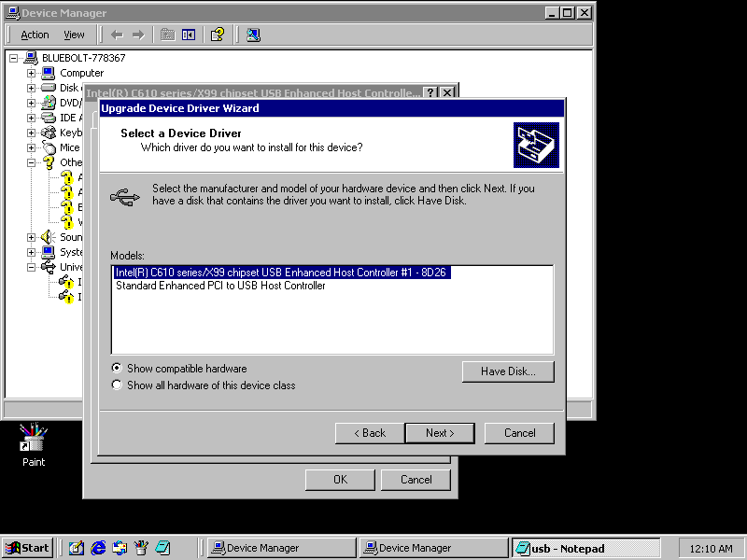Expand the IDE controllers node
Screen dimensions: 747x560
click(x=31, y=118)
